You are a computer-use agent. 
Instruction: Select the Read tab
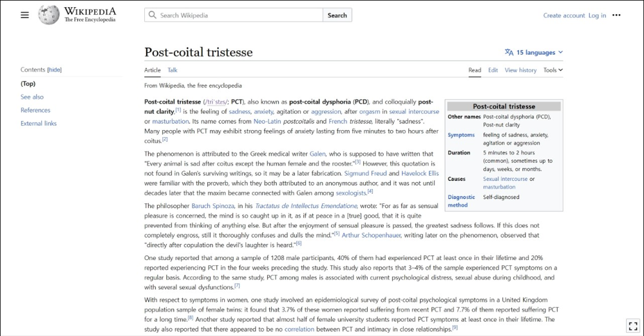[x=475, y=70]
